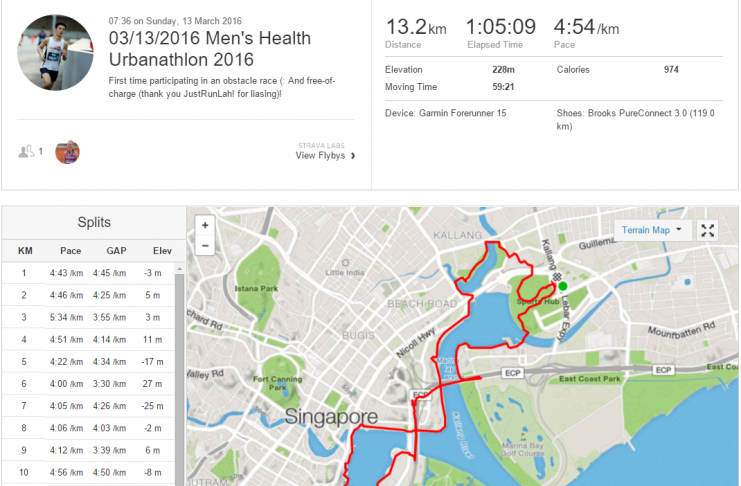741x486 pixels.
Task: Select the Pace column header in Splits
Action: coord(70,251)
